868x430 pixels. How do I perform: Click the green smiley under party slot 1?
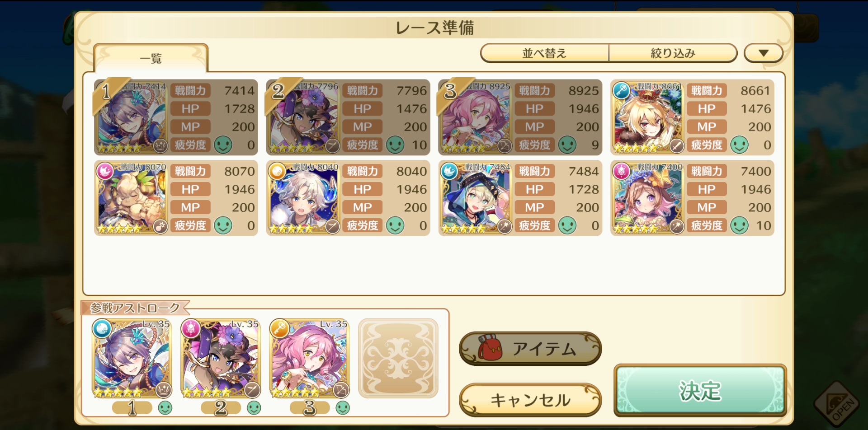click(x=165, y=407)
